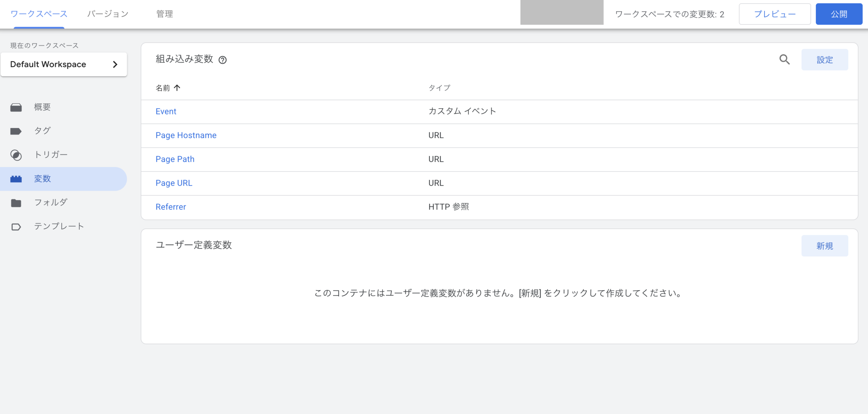Open the Page Hostname variable link
The height and width of the screenshot is (414, 868).
(x=186, y=135)
